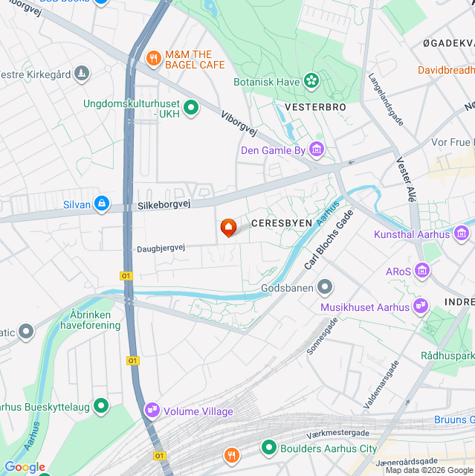
Task: Click the Vesterbro district label
Action: pyautogui.click(x=315, y=107)
